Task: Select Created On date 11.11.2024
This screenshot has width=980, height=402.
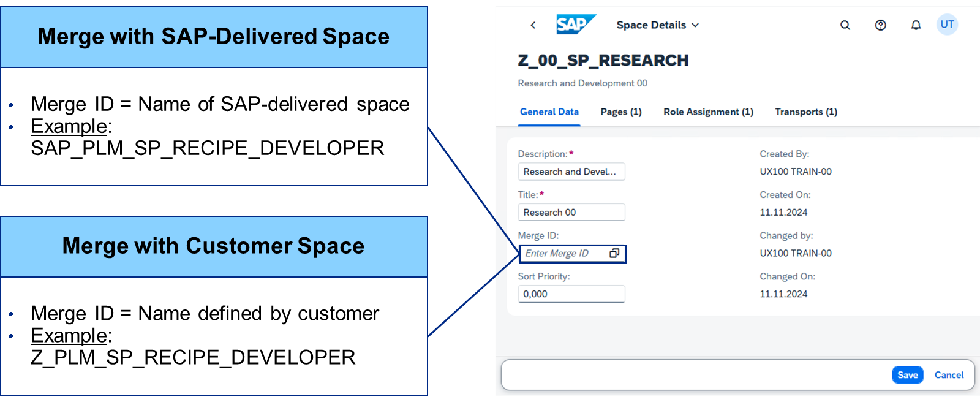Action: click(x=783, y=212)
